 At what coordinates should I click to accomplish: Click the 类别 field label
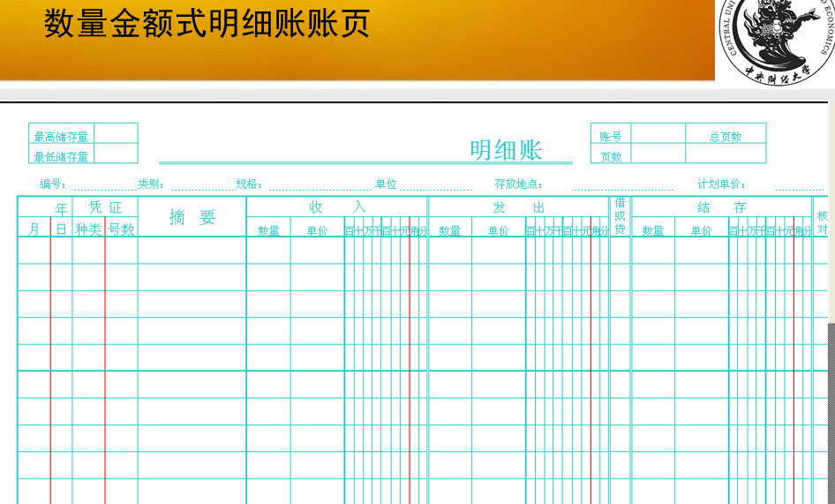coord(151,184)
